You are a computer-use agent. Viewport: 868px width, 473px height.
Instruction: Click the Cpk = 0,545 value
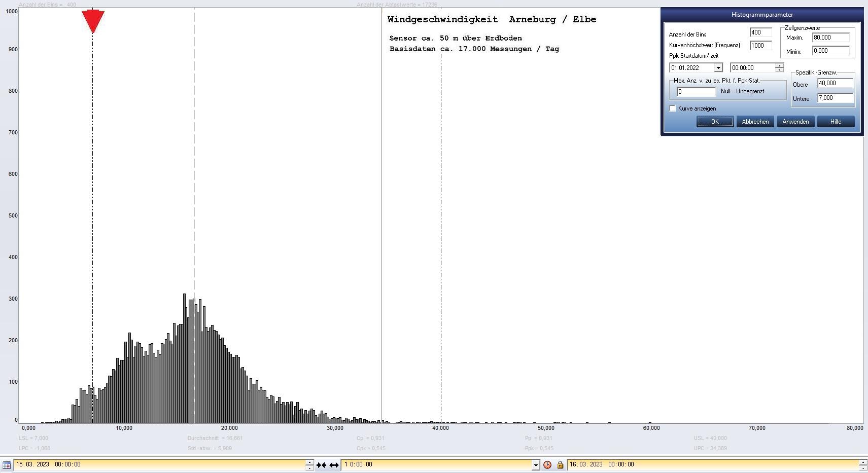click(371, 448)
